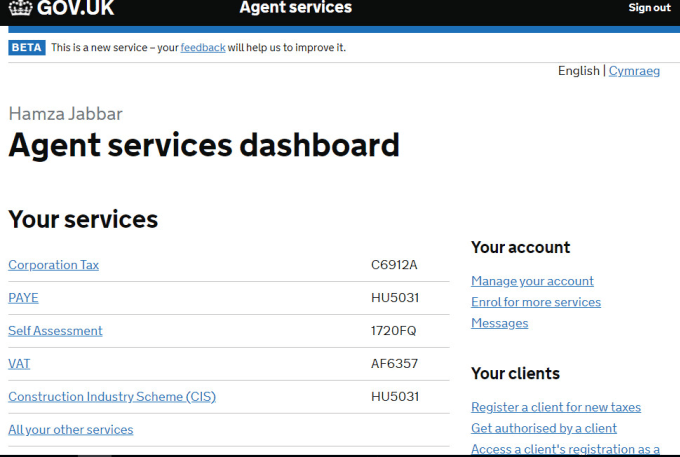This screenshot has width=680, height=457.
Task: Open Manage your account
Action: (532, 281)
